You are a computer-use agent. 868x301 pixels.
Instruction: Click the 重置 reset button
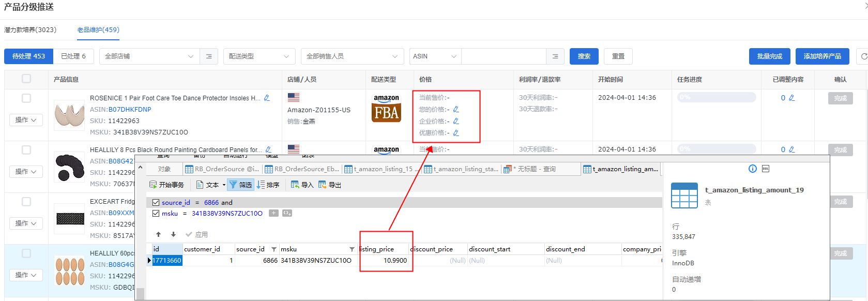(618, 56)
